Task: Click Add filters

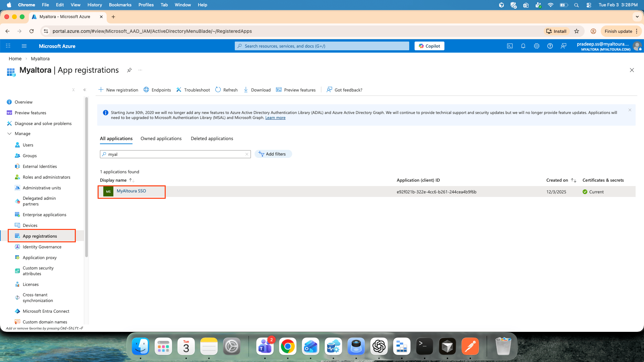Action: (x=273, y=154)
